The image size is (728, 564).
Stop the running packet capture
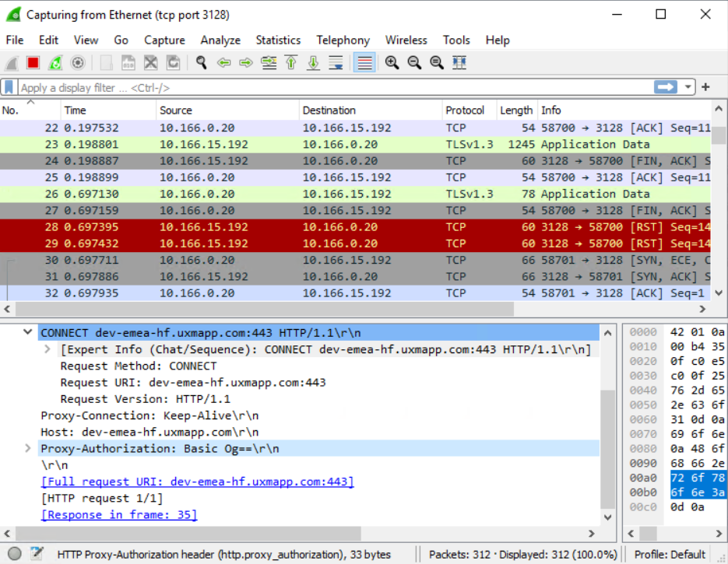coord(33,63)
